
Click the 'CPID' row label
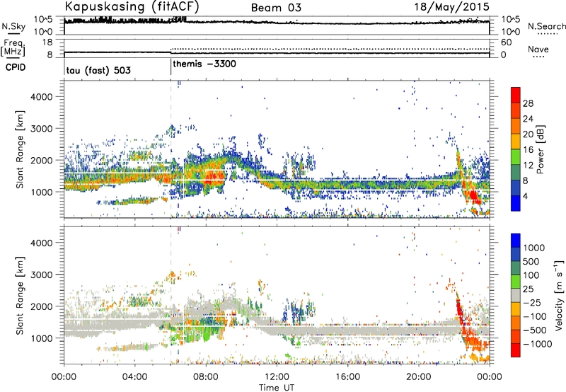(x=15, y=67)
